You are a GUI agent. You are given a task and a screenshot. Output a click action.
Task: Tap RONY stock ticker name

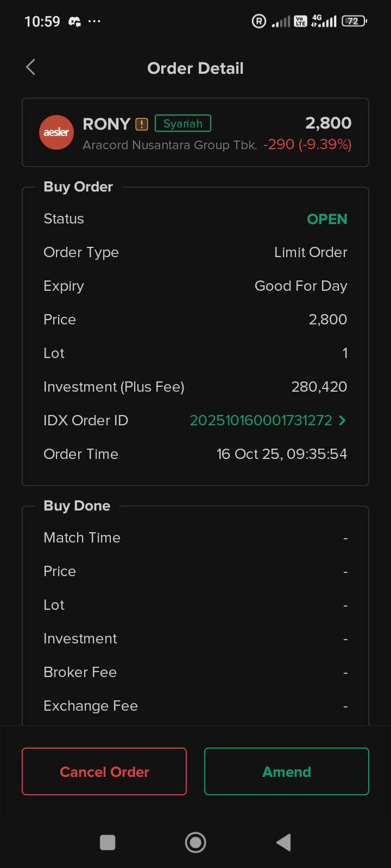[x=106, y=124]
